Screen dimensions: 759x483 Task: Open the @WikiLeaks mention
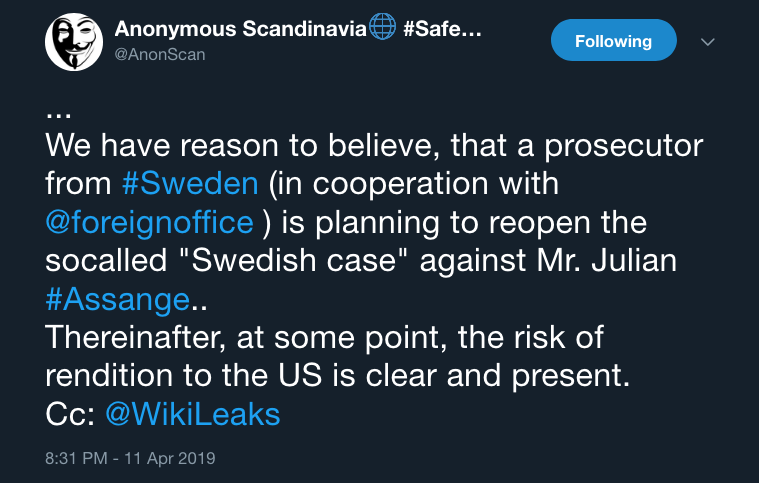pos(192,414)
